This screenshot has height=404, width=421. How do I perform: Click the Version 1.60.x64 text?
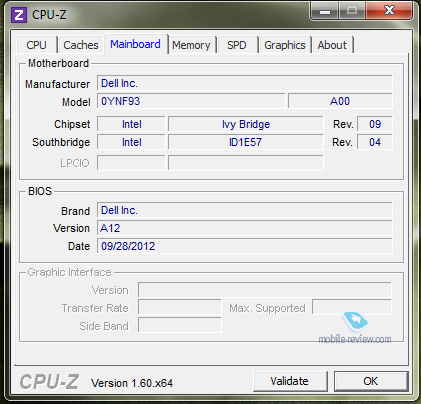tap(132, 383)
